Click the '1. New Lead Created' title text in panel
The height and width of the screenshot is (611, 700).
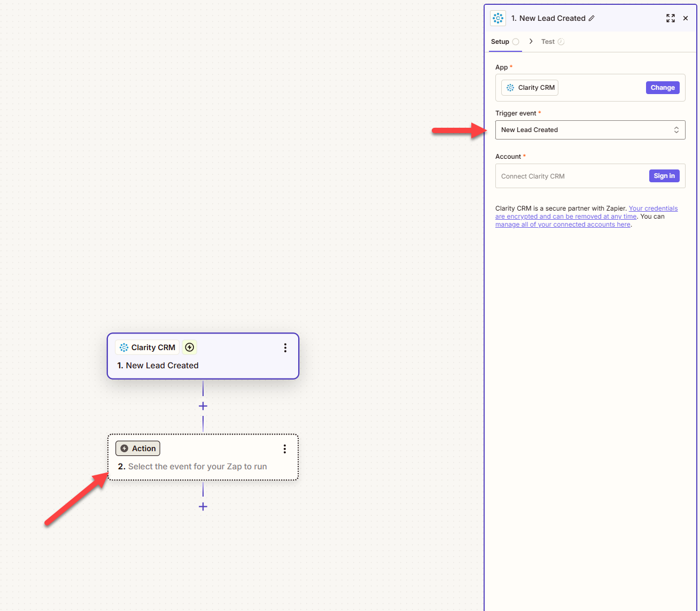548,18
